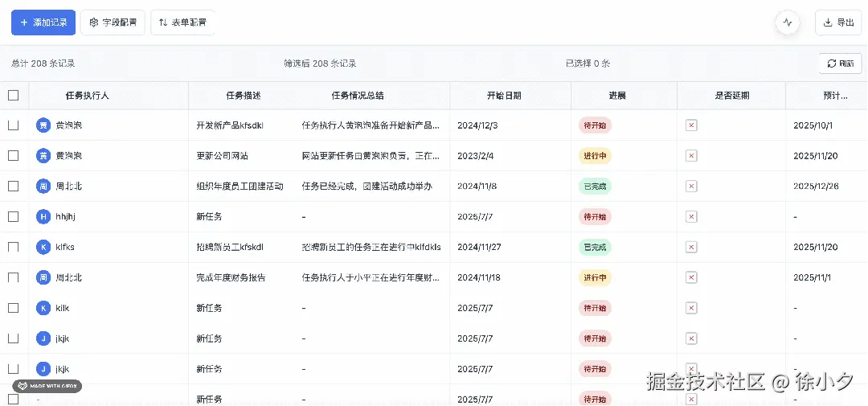Click the 任务执行人 column header
Viewport: 868px width, 406px height.
click(x=88, y=95)
